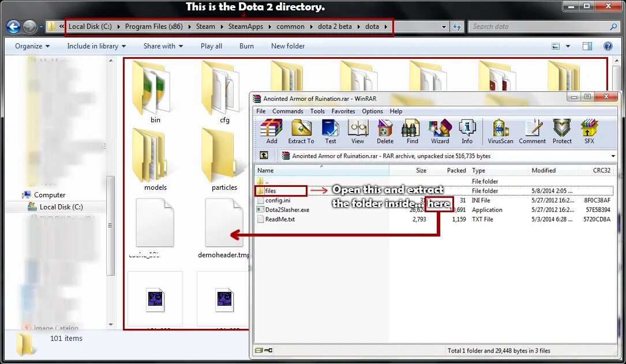626x364 pixels.
Task: Click the Delete toolbar icon in WinRAR
Action: [x=385, y=132]
